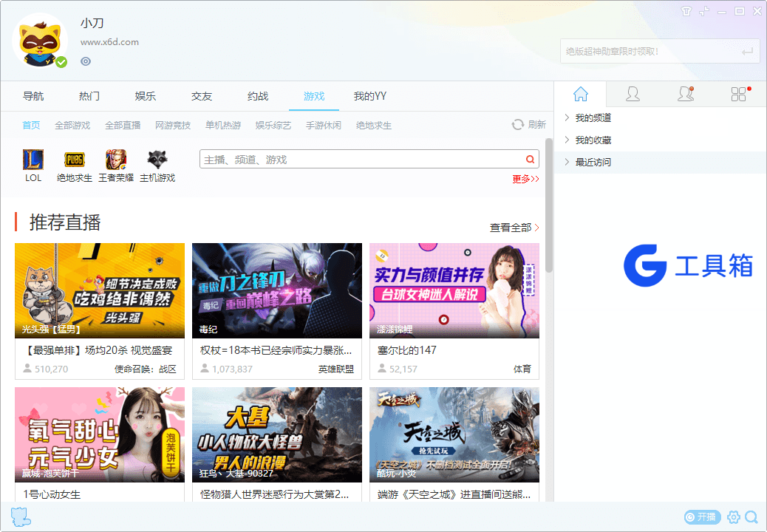Switch to the 我的YY tab
This screenshot has width=767, height=532.
[x=370, y=96]
